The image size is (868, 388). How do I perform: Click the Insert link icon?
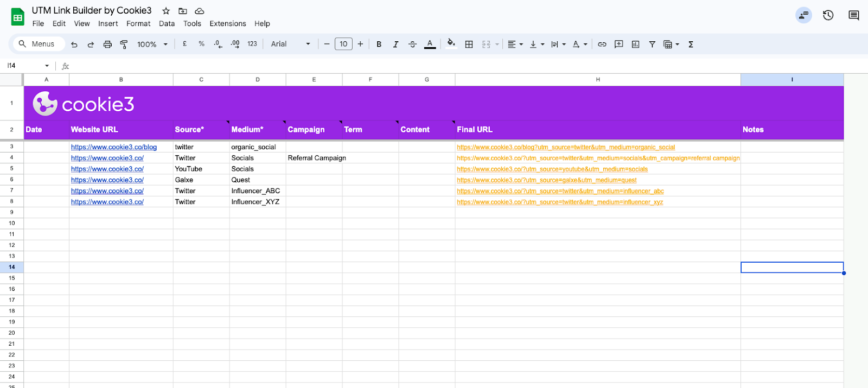tap(602, 44)
